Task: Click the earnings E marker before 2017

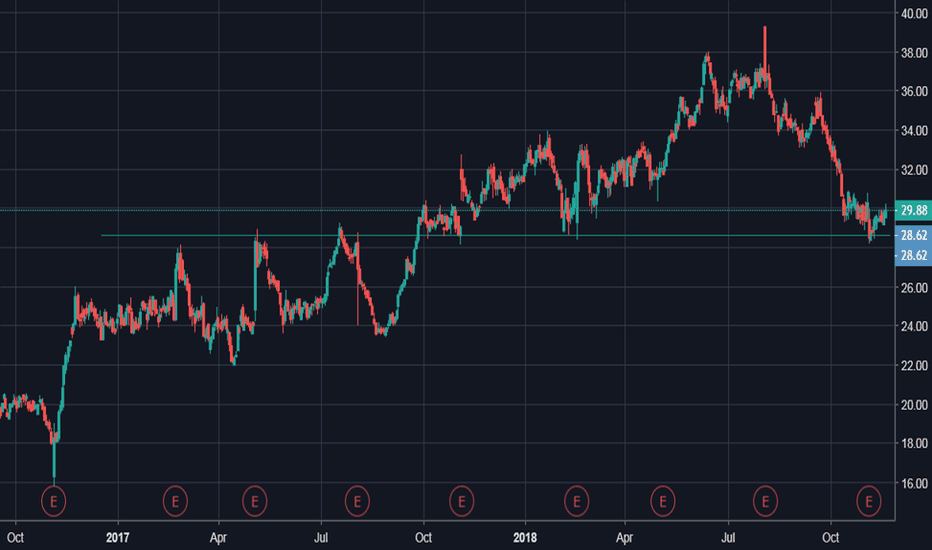Action: click(x=53, y=502)
